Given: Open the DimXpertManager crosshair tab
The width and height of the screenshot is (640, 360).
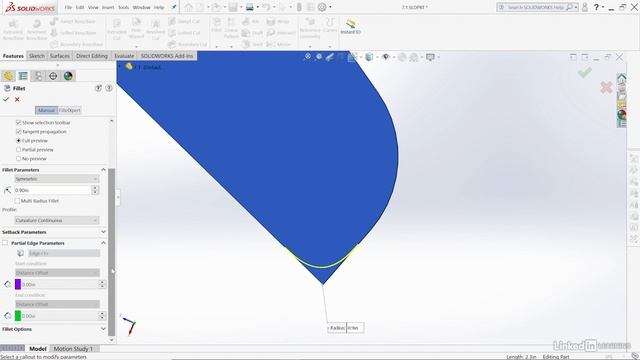Looking at the screenshot, I should [x=53, y=76].
